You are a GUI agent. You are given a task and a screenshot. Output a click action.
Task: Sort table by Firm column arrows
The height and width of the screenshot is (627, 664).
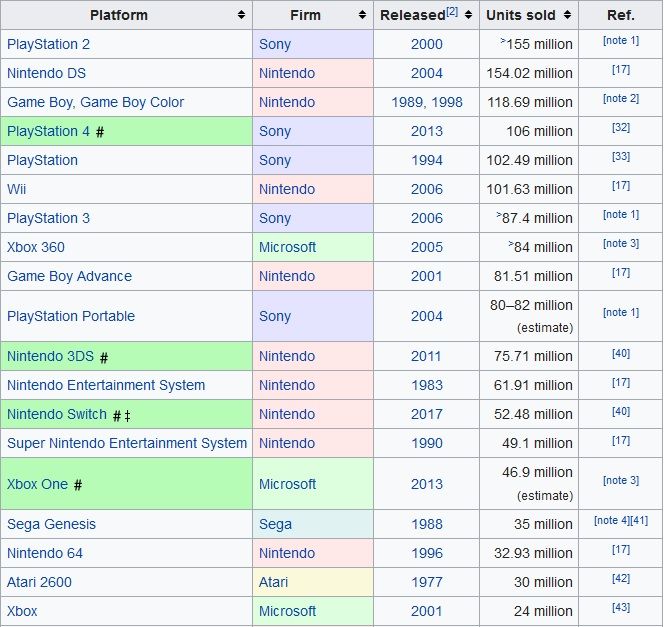pos(362,15)
